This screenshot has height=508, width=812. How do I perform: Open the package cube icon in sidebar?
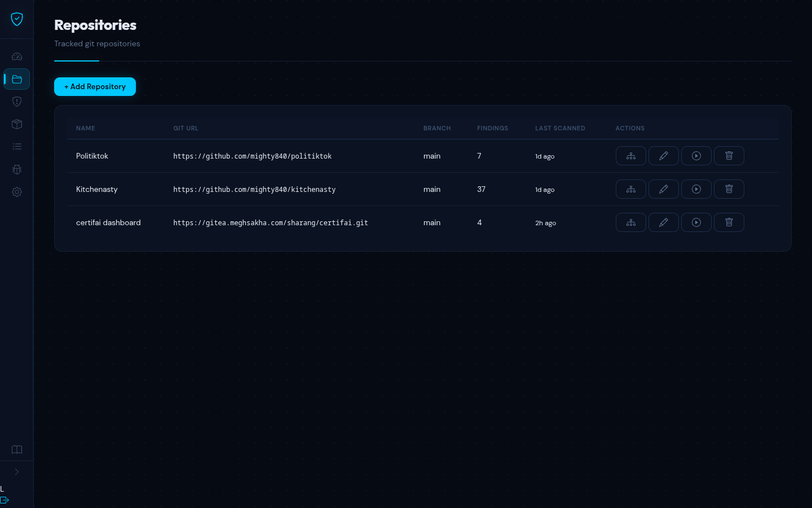pos(17,124)
